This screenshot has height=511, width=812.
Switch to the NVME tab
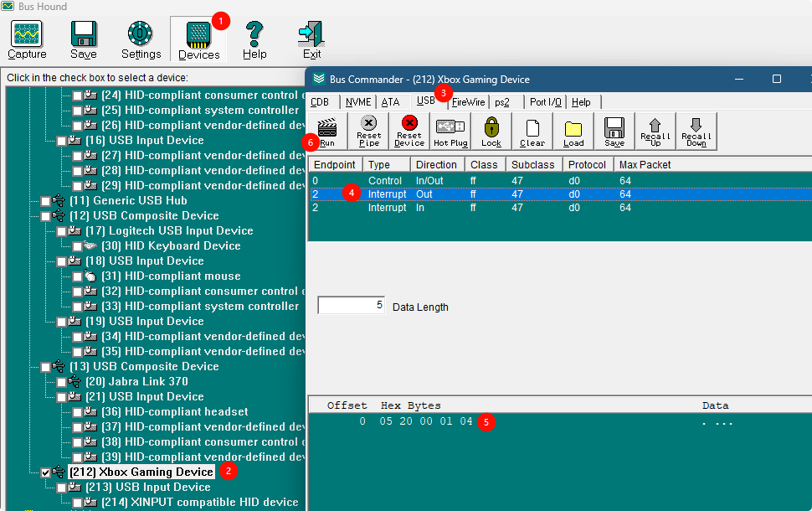tap(358, 102)
